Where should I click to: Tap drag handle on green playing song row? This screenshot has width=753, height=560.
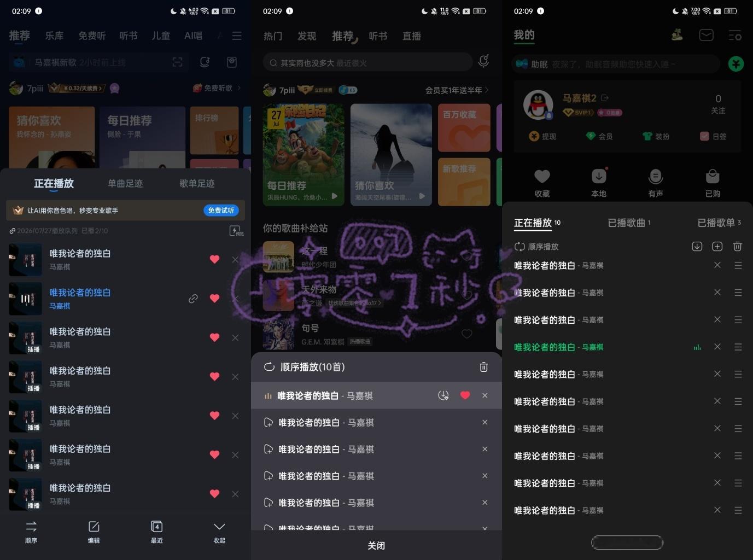[x=738, y=347]
